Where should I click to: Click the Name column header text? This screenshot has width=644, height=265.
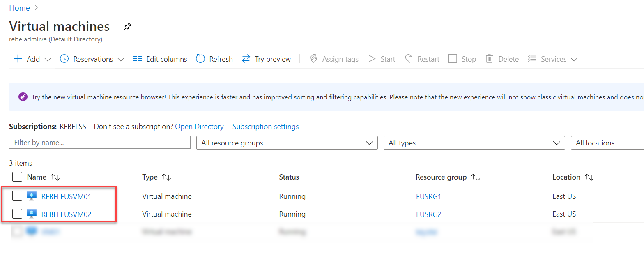(37, 177)
